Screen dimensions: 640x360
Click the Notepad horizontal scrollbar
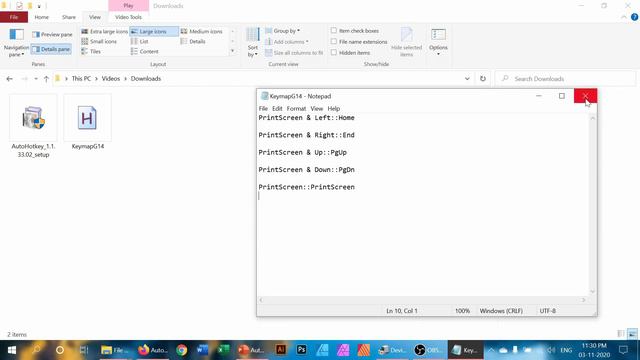[423, 300]
